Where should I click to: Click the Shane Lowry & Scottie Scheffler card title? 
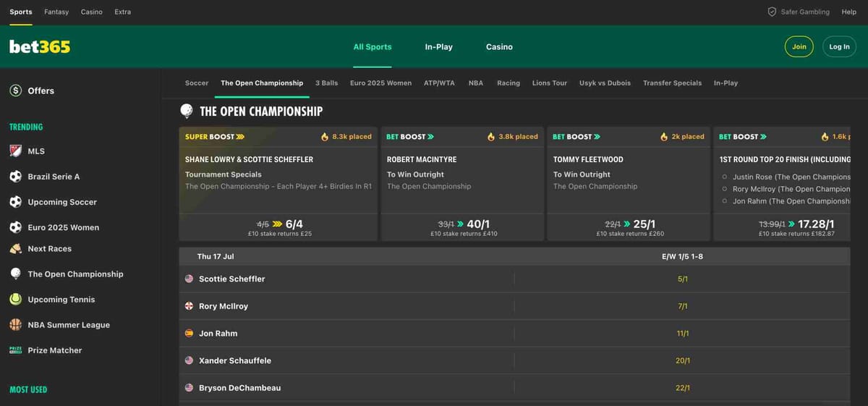pos(250,159)
